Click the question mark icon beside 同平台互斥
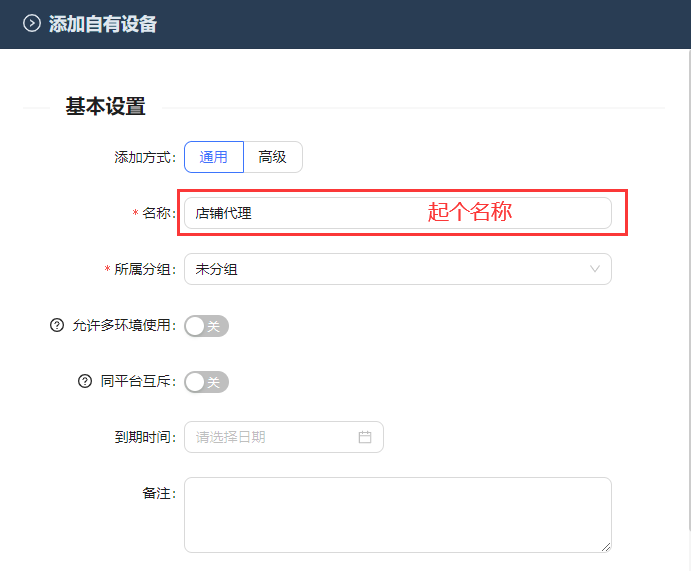 84,381
